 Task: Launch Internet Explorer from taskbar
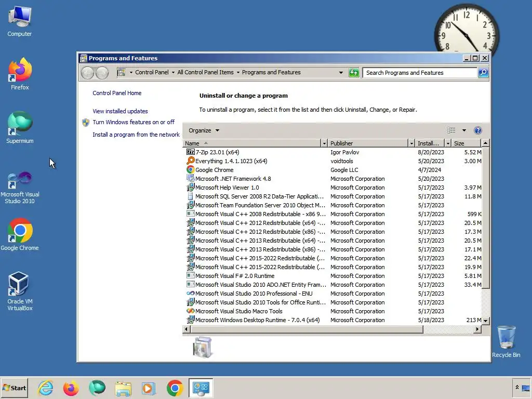46,388
